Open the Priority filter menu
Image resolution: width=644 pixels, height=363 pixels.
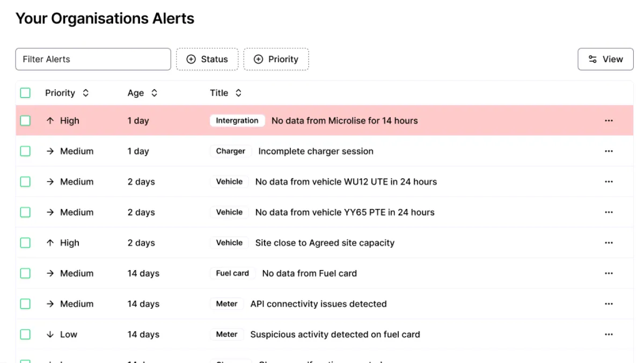pyautogui.click(x=276, y=59)
